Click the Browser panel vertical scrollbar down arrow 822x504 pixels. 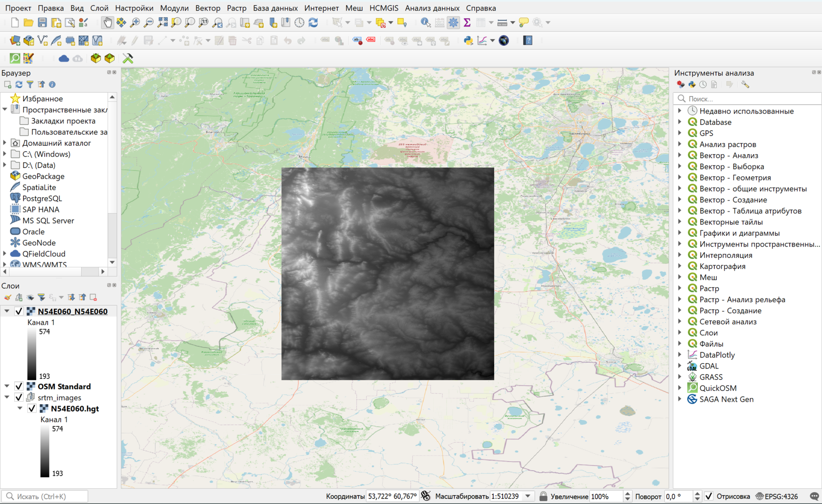(113, 262)
